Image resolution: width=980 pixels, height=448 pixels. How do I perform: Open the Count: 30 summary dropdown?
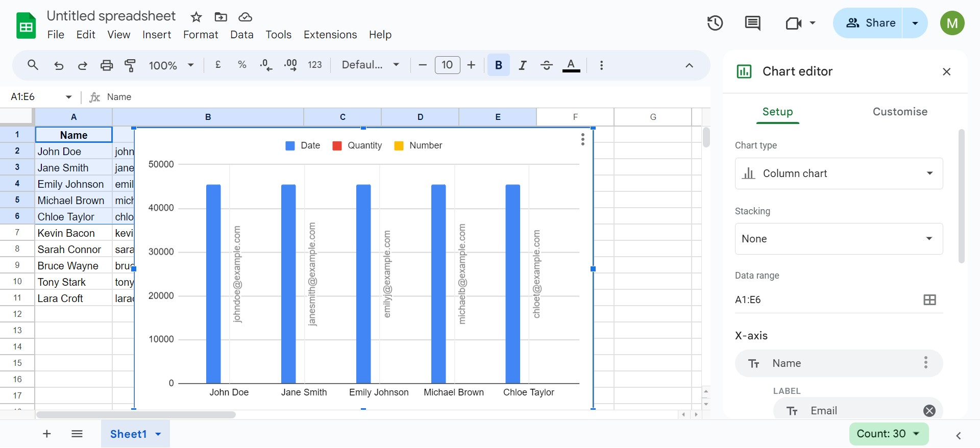pyautogui.click(x=889, y=434)
